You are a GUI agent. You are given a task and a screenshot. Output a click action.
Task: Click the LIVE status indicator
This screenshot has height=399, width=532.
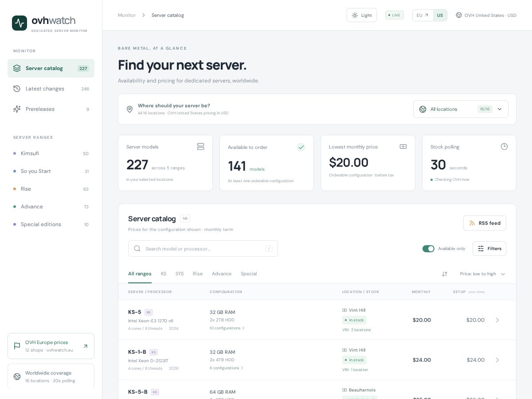(395, 15)
